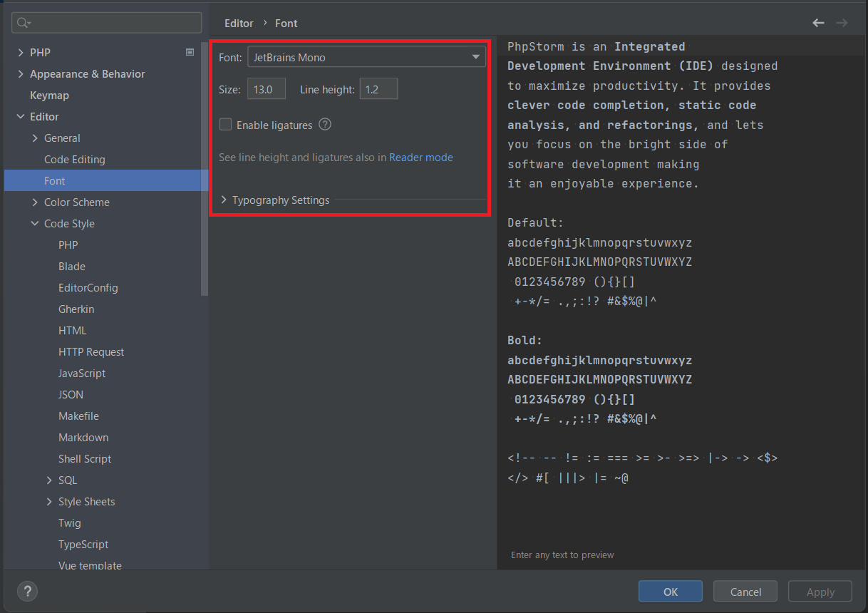This screenshot has height=613, width=868.
Task: Enable ligatures checkbox
Action: [x=226, y=125]
